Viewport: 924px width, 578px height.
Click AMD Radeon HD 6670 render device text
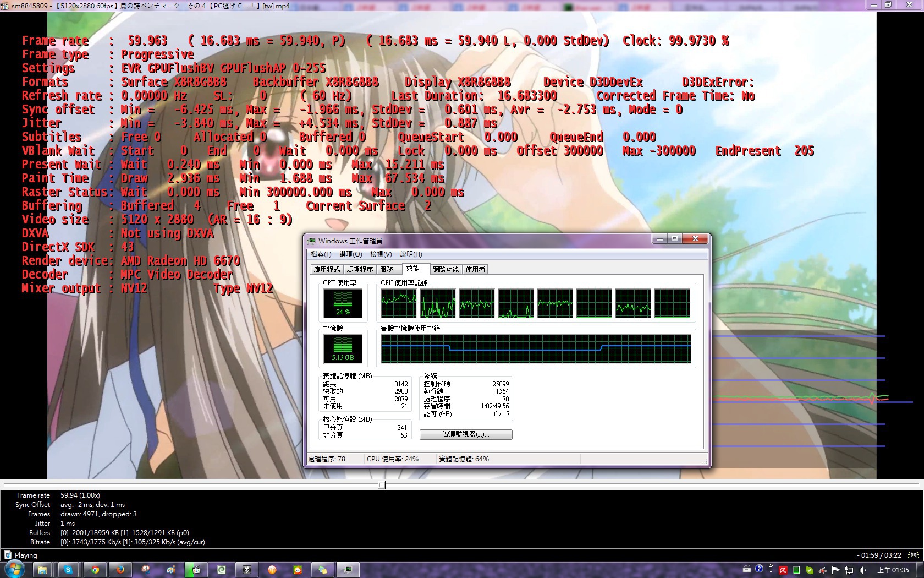pyautogui.click(x=180, y=261)
